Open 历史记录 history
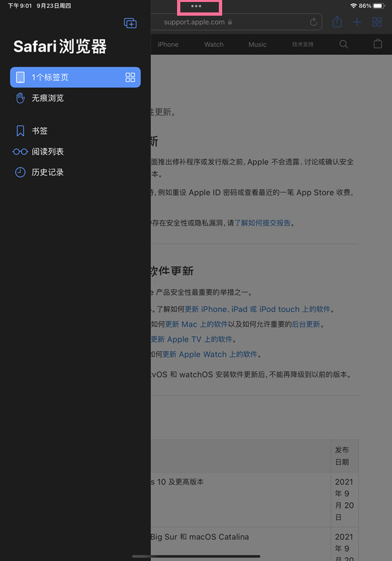This screenshot has width=392, height=561. pyautogui.click(x=48, y=173)
